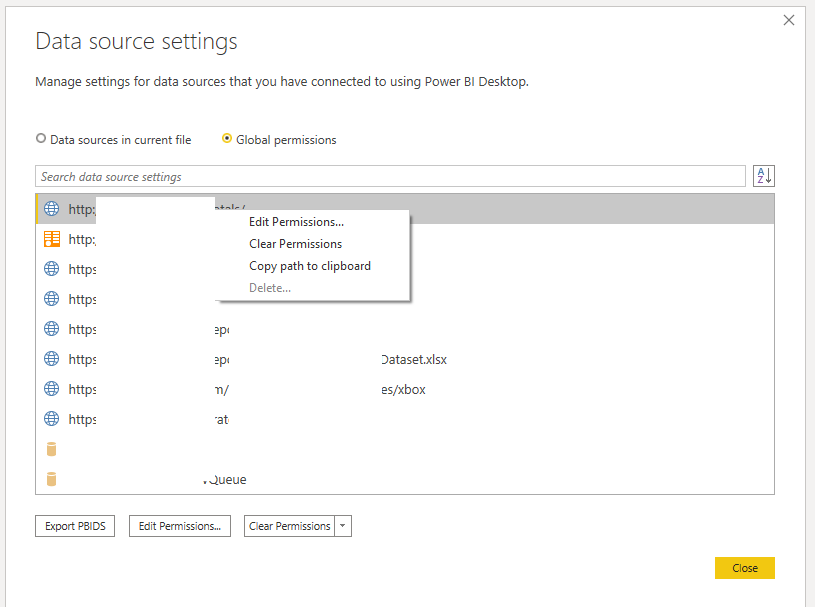Click the globe icon beside es/xbox row

tap(51, 389)
